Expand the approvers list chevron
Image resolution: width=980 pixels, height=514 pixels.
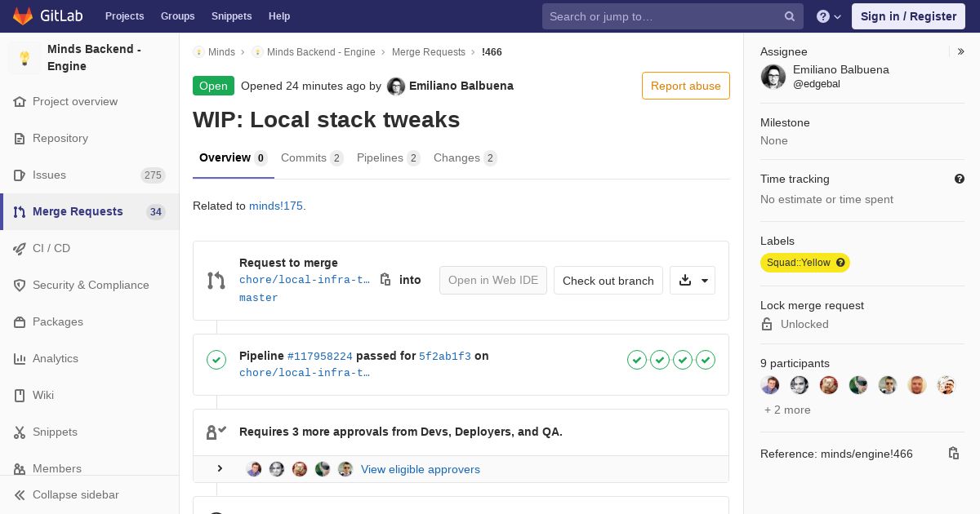coord(220,468)
